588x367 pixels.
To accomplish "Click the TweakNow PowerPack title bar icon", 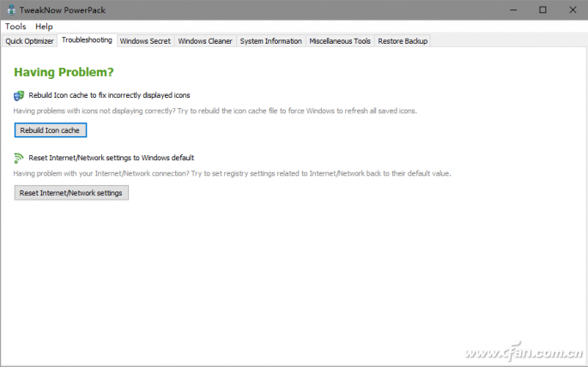I will (11, 10).
